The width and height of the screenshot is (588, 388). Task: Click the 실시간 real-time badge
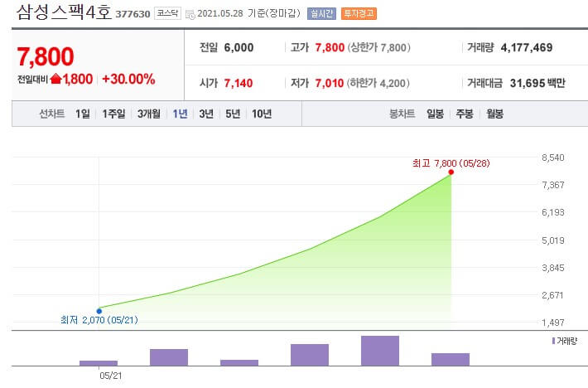pos(321,14)
